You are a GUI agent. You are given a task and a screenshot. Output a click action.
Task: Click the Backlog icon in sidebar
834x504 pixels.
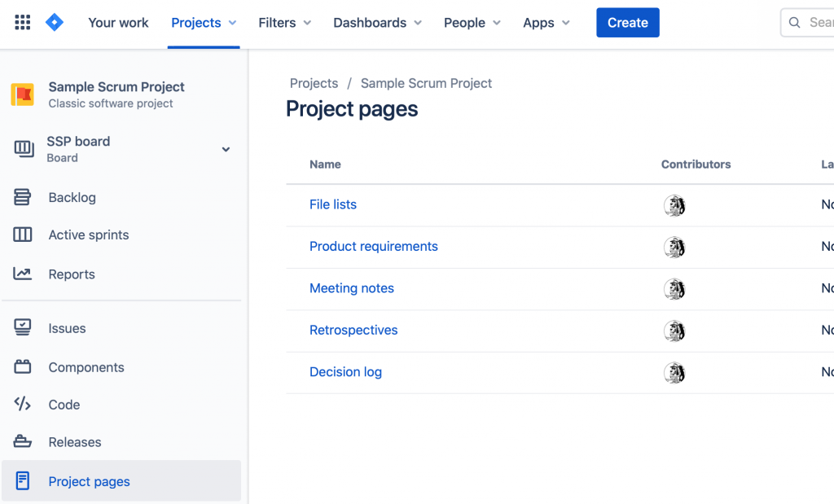coord(22,197)
